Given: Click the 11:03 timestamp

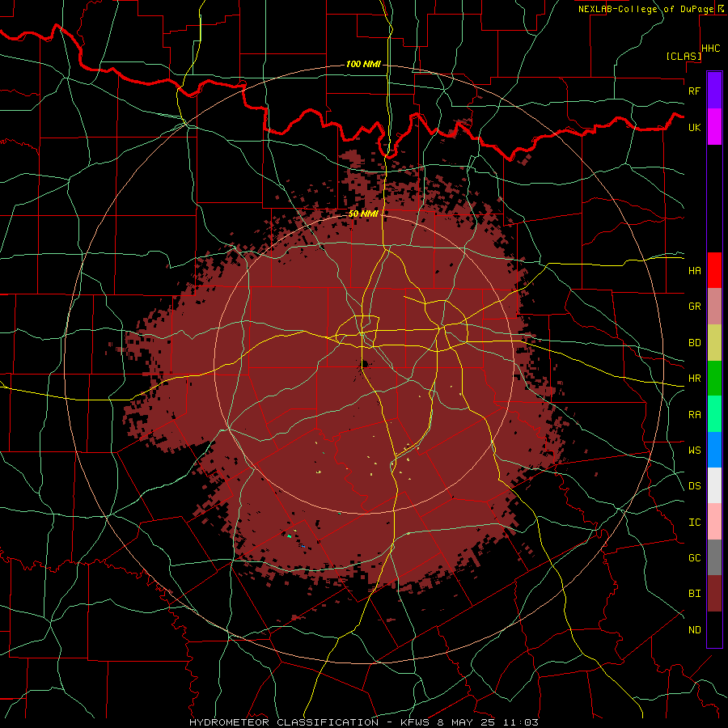Looking at the screenshot, I should tap(523, 722).
